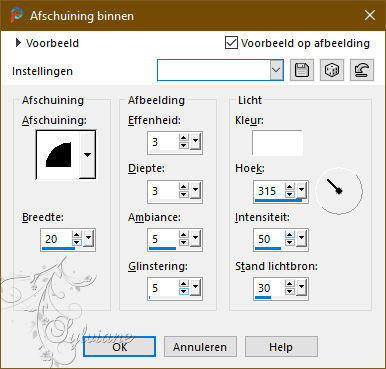Decrease Diepte value with down arrow
The height and width of the screenshot is (369, 386).
pos(184,194)
